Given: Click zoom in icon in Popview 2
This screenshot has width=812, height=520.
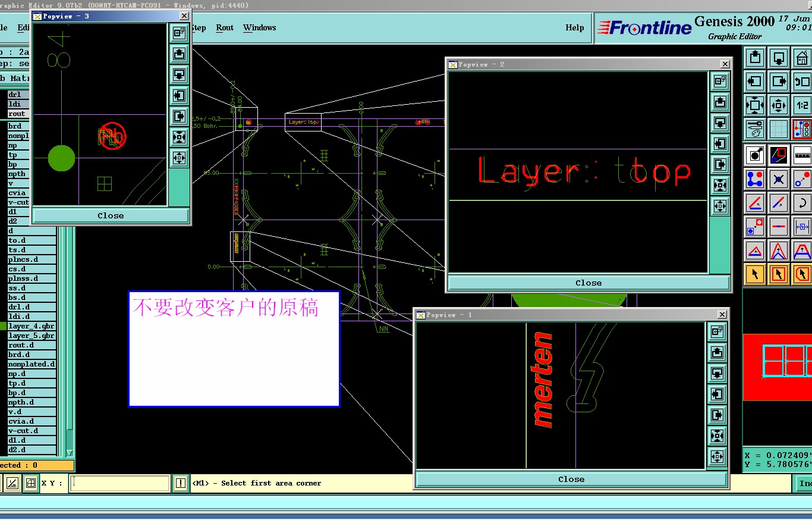Looking at the screenshot, I should pyautogui.click(x=720, y=185).
